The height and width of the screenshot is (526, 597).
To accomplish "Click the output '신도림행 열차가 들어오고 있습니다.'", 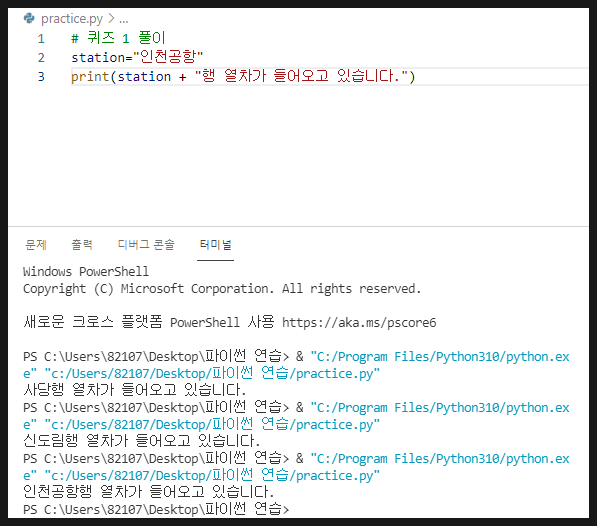I will pos(142,441).
